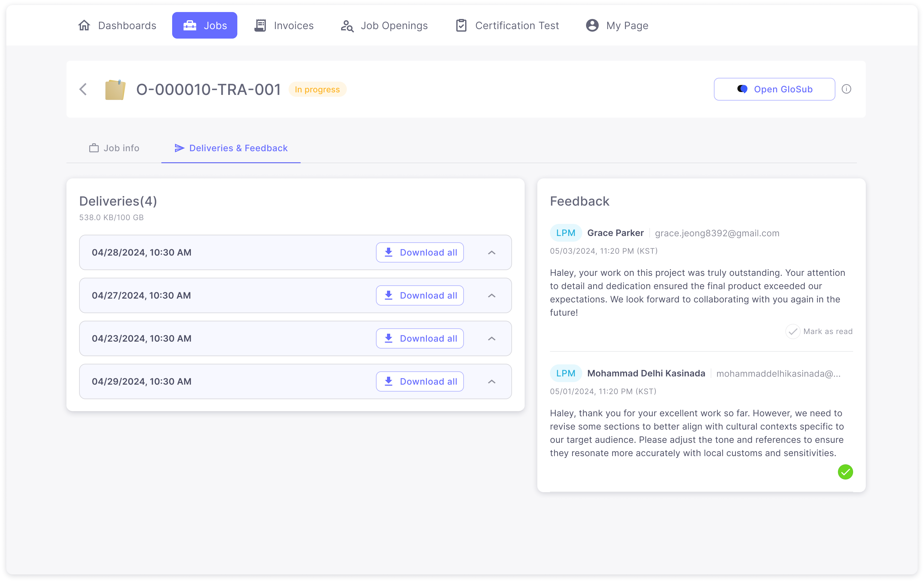This screenshot has height=582, width=924.
Task: Collapse the 04/29/2024 delivery chevron
Action: [x=491, y=381]
